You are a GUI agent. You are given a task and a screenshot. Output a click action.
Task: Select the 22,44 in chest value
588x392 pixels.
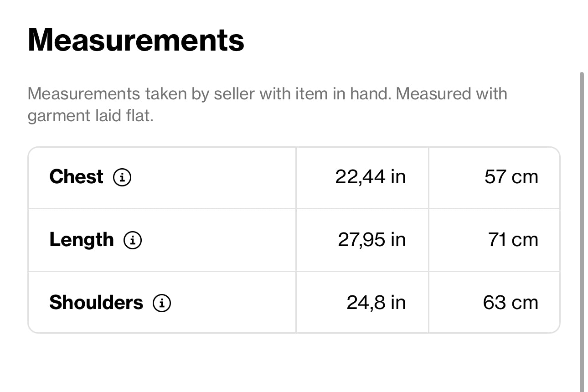pyautogui.click(x=370, y=177)
